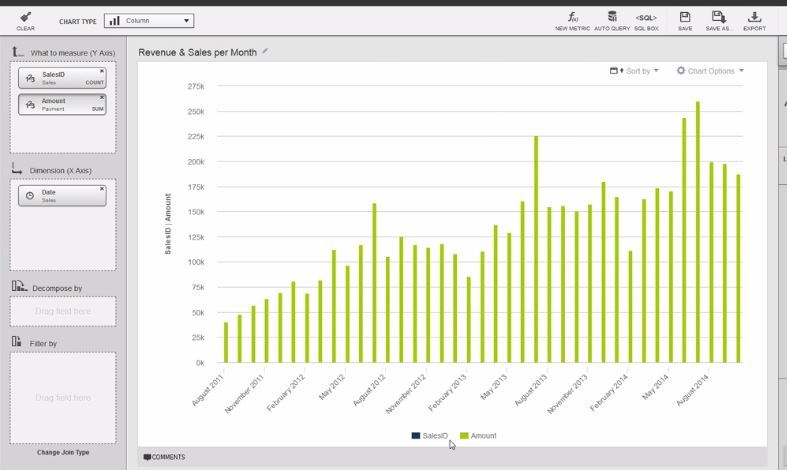787x470 pixels.
Task: Click the Save disk icon
Action: click(x=684, y=19)
